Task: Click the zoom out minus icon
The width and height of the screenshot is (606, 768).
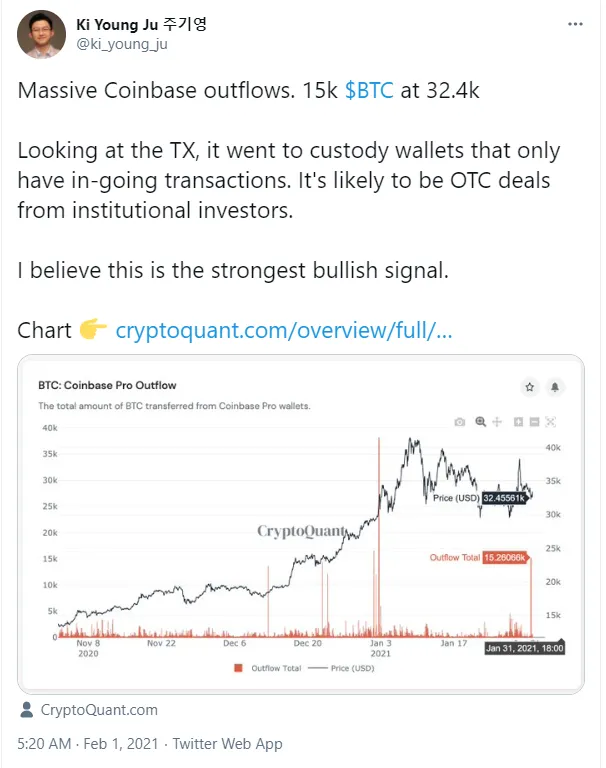Action: click(534, 422)
